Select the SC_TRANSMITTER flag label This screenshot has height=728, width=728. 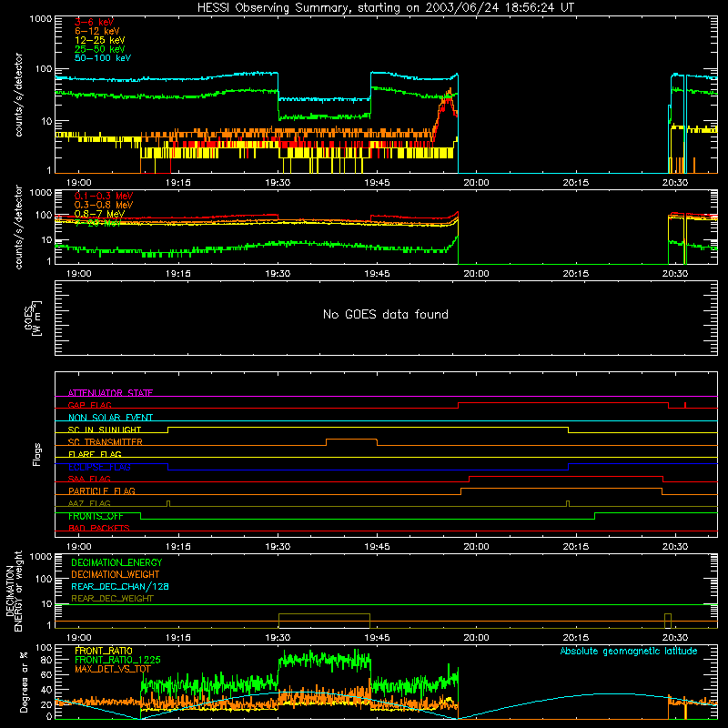pyautogui.click(x=106, y=442)
